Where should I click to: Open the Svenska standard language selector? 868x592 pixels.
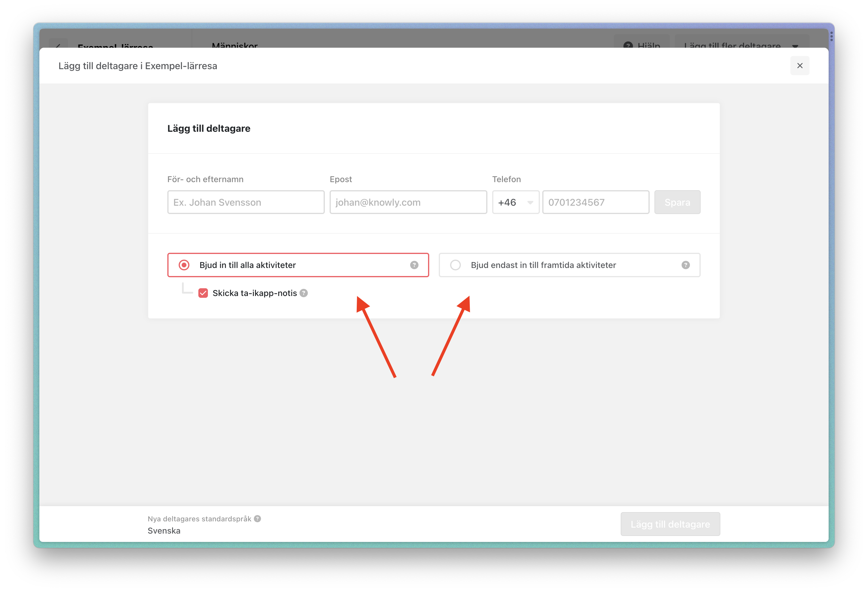pyautogui.click(x=164, y=530)
